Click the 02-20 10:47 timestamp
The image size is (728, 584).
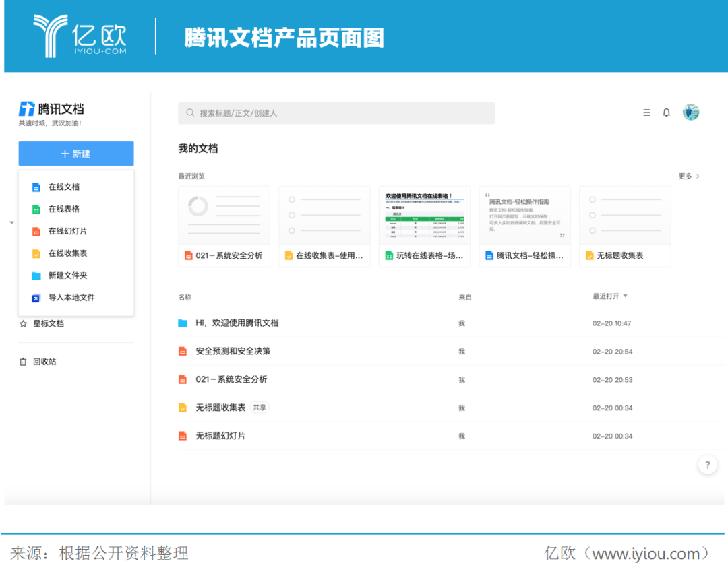[x=611, y=323]
